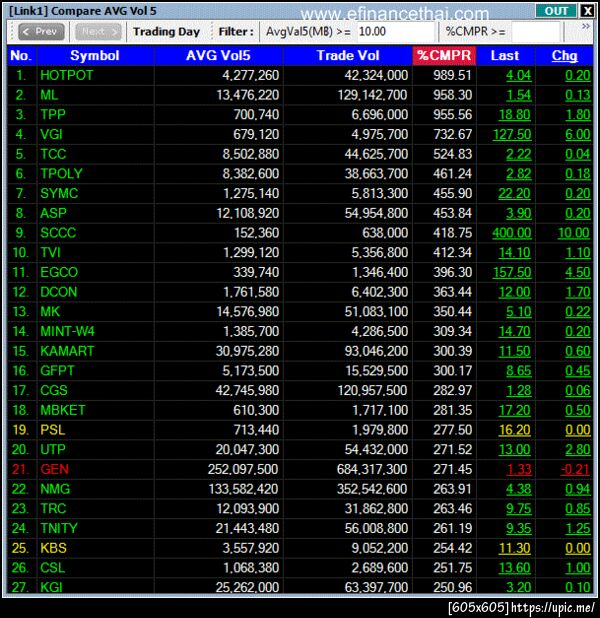This screenshot has width=600, height=618.
Task: Select the NMG symbol
Action: pos(55,489)
